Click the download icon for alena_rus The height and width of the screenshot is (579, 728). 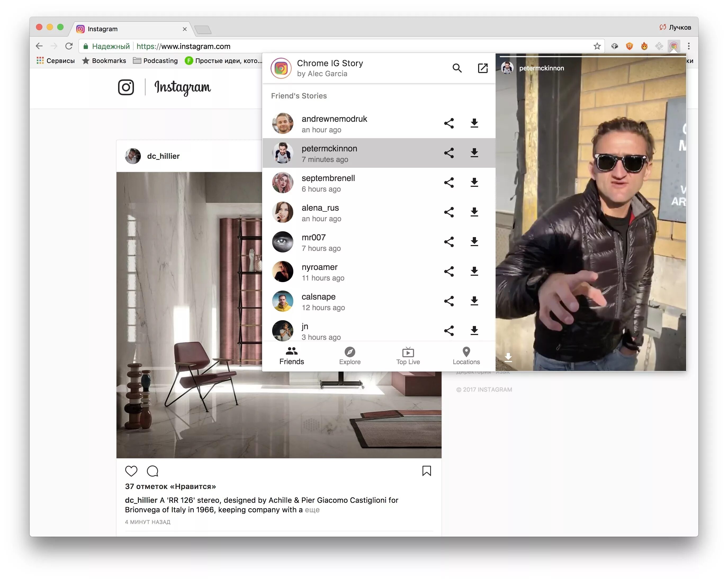(476, 212)
